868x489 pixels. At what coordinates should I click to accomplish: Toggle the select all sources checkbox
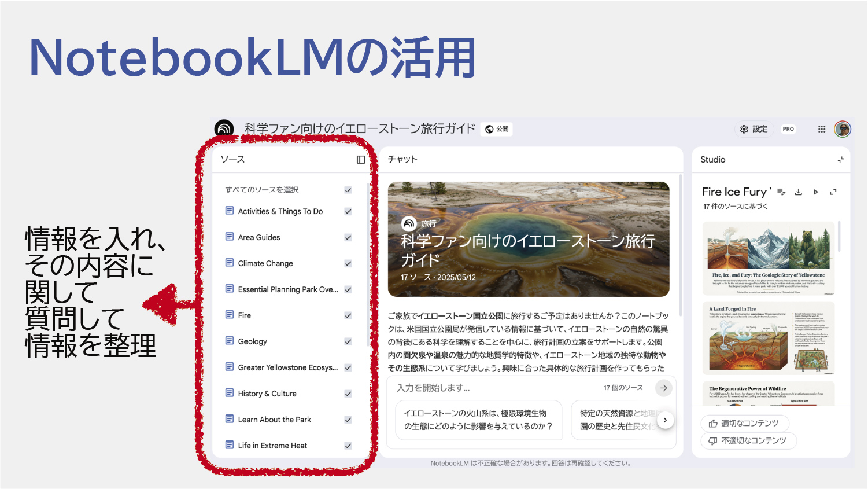click(x=348, y=190)
